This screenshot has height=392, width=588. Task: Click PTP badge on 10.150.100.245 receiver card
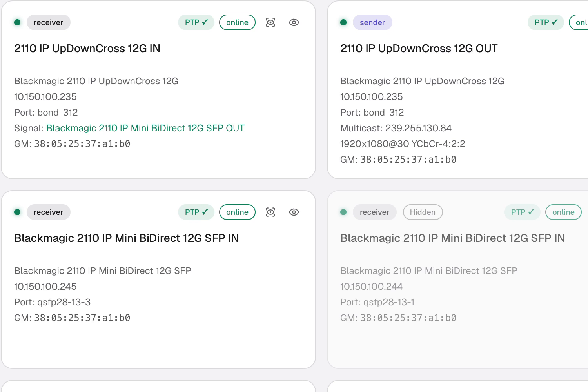pos(196,212)
